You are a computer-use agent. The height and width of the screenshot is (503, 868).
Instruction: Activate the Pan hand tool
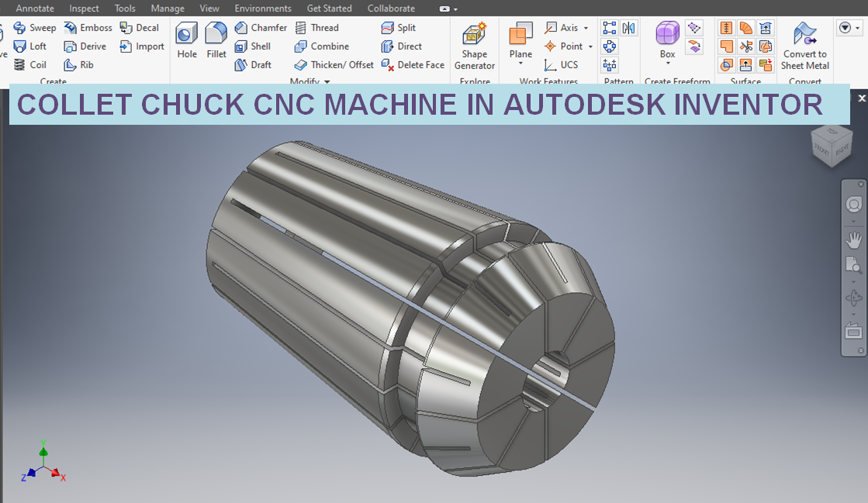coord(853,239)
